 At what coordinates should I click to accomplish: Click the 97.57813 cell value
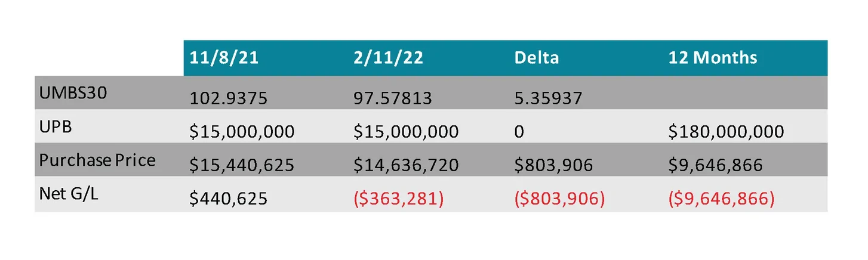[x=392, y=98]
